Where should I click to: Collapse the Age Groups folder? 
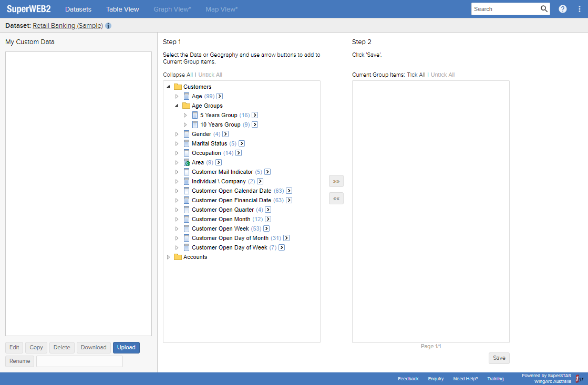176,105
